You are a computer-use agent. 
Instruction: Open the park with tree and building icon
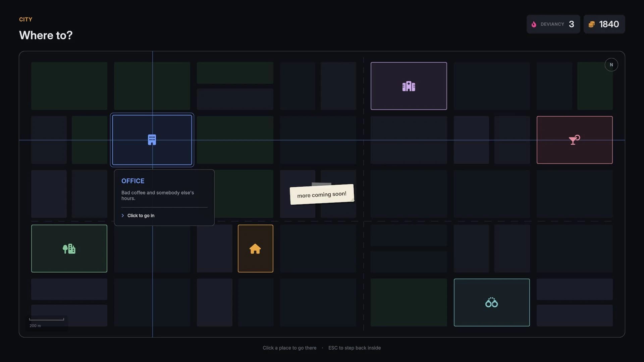(x=69, y=248)
